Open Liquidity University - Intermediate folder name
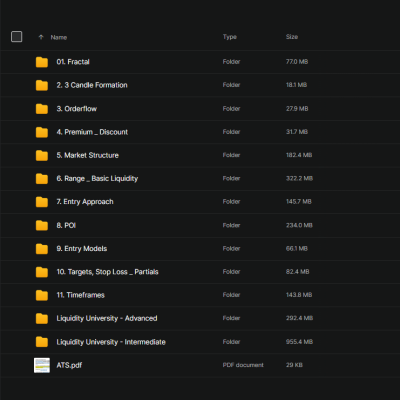This screenshot has width=400, height=400. [x=111, y=342]
